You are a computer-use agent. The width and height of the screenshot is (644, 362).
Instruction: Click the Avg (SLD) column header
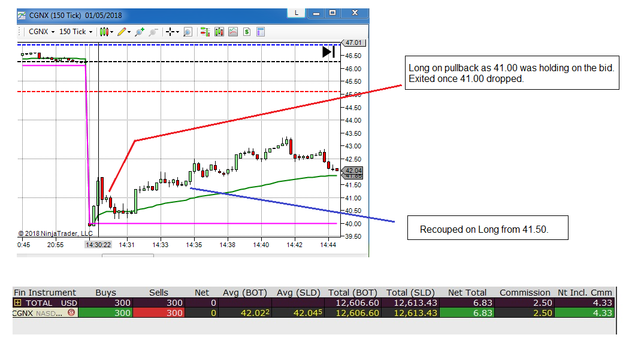[x=298, y=293]
